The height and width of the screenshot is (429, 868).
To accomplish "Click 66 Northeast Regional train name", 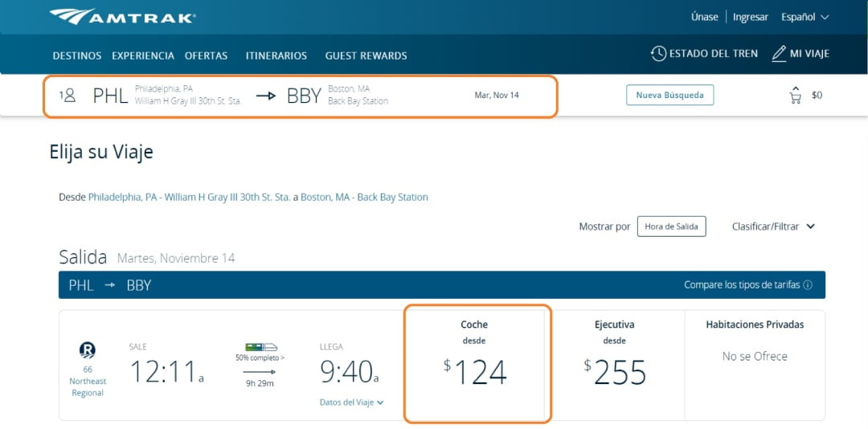I will pyautogui.click(x=88, y=382).
